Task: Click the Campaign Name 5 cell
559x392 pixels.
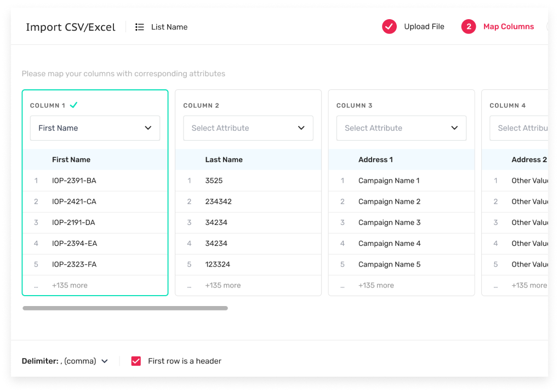Action: pos(389,264)
